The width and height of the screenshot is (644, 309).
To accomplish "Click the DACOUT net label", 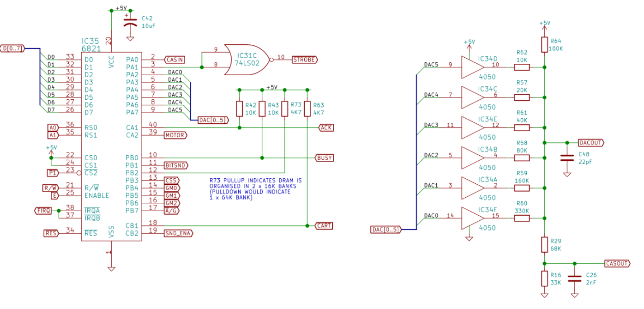I will click(593, 143).
